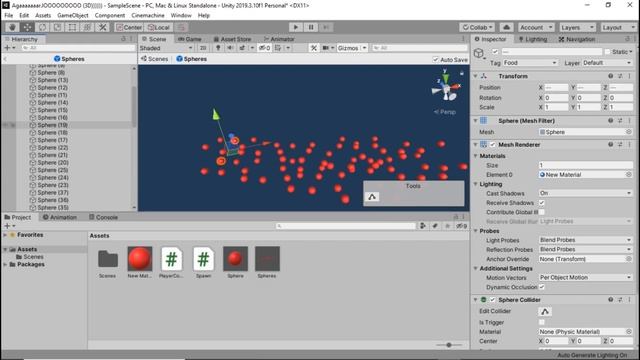Open the Account dropdown button
The height and width of the screenshot is (360, 640).
[536, 27]
